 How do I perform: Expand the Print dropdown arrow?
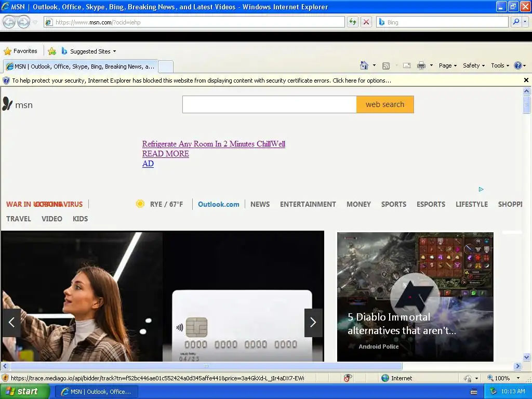[x=431, y=65]
